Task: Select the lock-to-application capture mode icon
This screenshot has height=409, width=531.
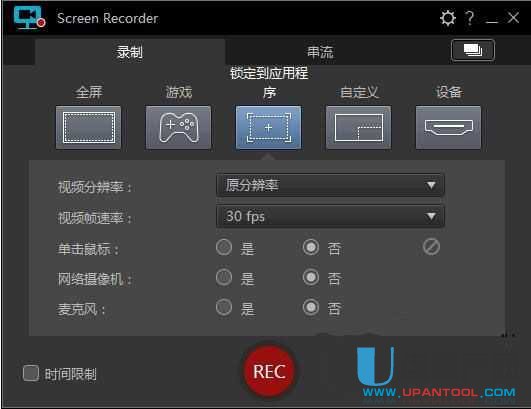Action: [x=268, y=127]
